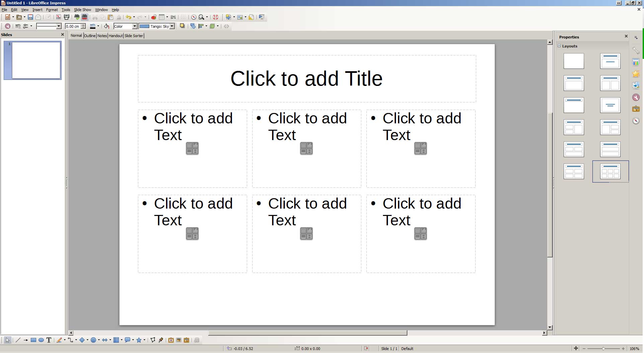Open Fontwork Gallery from drawing toolbar
644x353 pixels.
coord(171,340)
